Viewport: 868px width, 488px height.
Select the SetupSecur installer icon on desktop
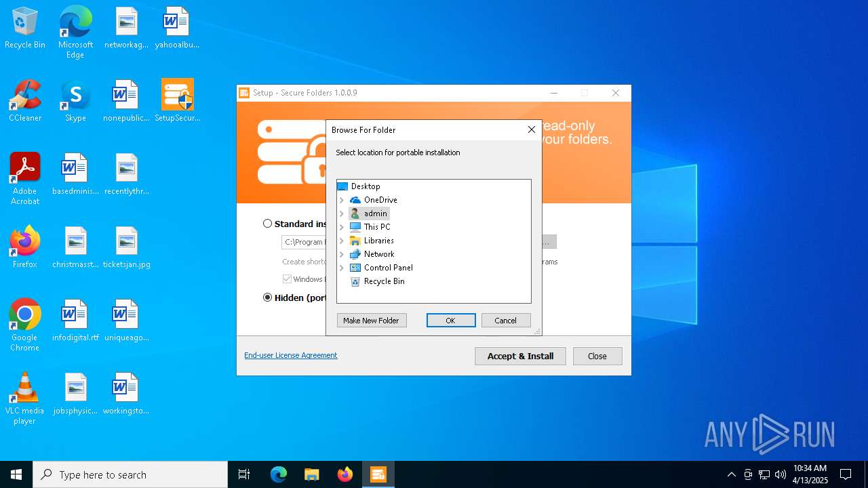[177, 102]
